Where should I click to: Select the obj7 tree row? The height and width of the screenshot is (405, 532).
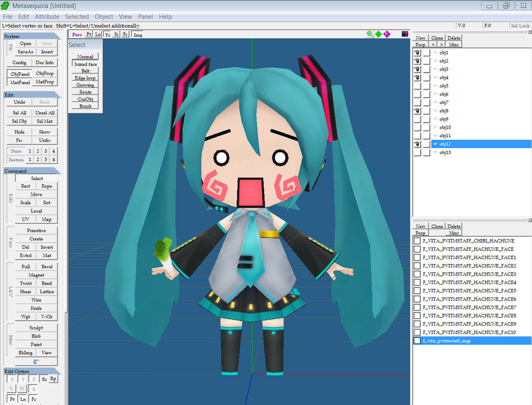pos(481,102)
